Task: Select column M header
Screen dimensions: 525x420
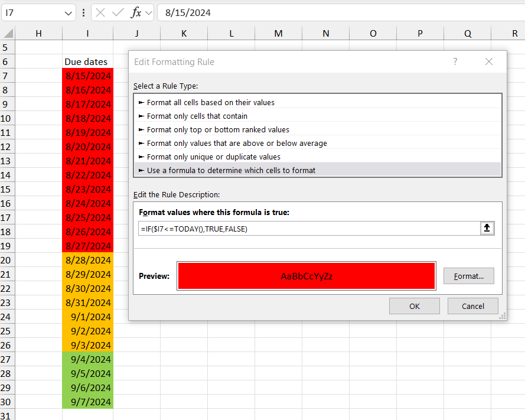Action: 278,34
